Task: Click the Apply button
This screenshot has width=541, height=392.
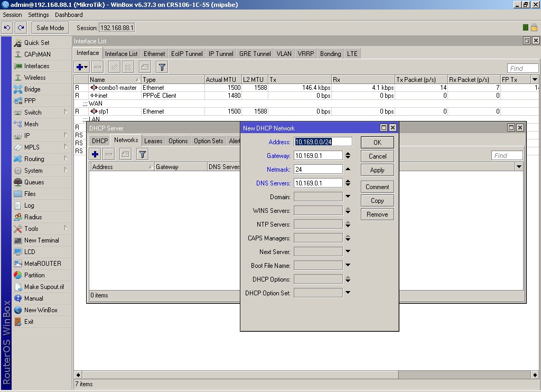Action: 377,170
